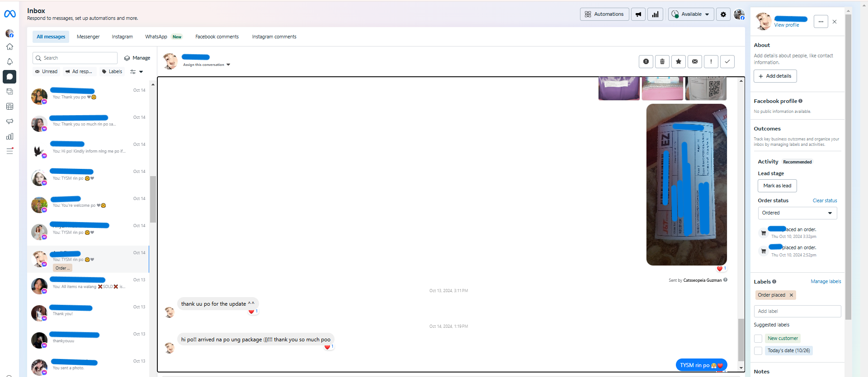Image resolution: width=868 pixels, height=377 pixels.
Task: Open inbox settings gear
Action: coord(723,14)
